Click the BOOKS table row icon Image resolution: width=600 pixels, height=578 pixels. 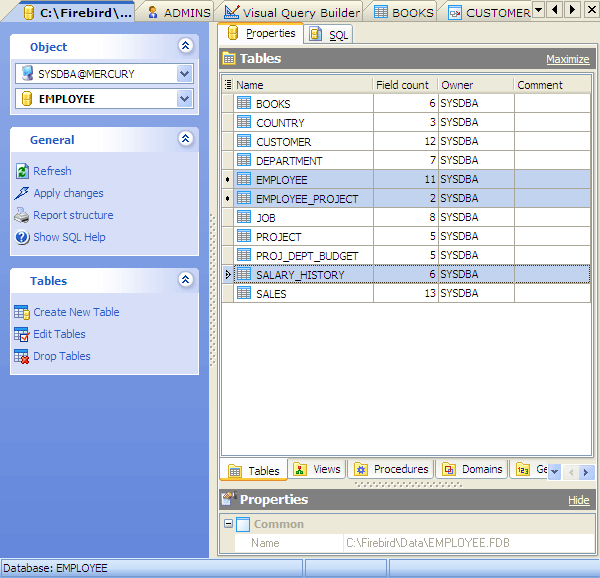coord(244,103)
